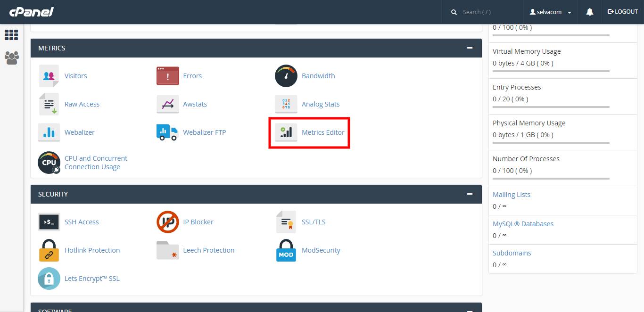The width and height of the screenshot is (644, 312).
Task: Click the IP Blocker icon
Action: (168, 222)
